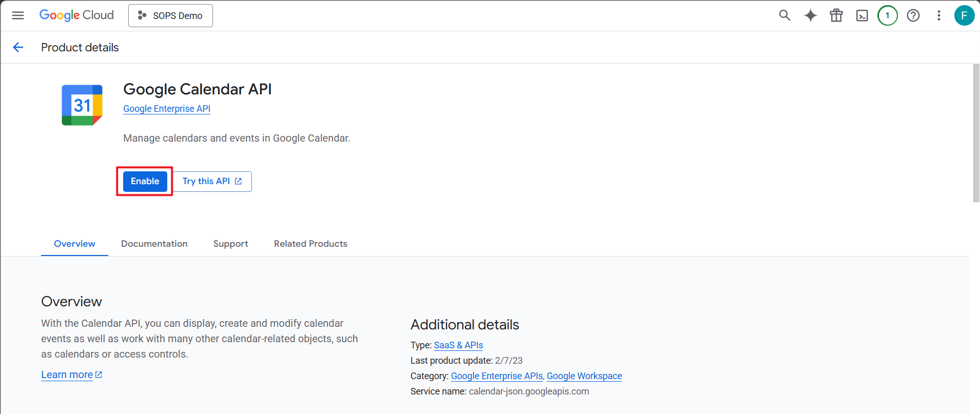Switch to the Documentation tab

coord(154,244)
